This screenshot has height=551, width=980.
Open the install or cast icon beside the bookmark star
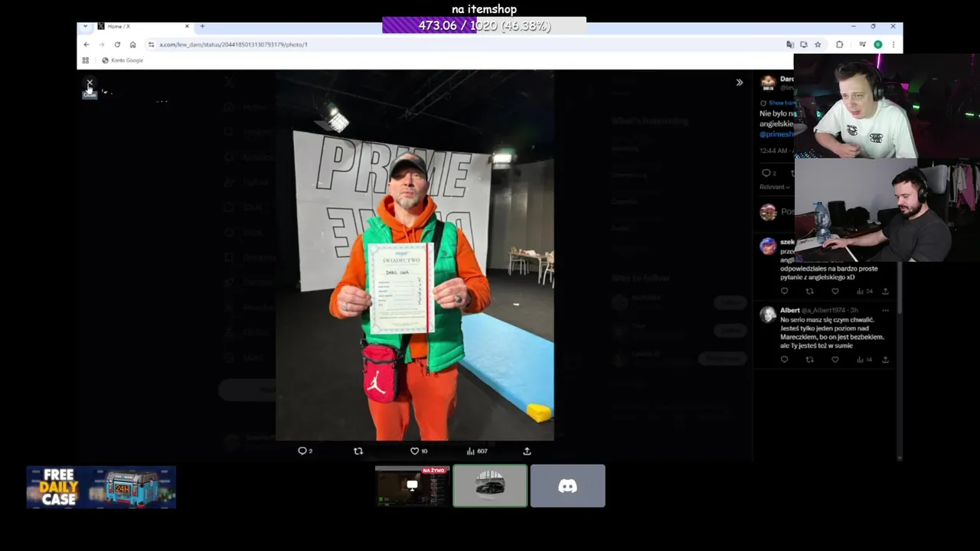click(x=803, y=44)
